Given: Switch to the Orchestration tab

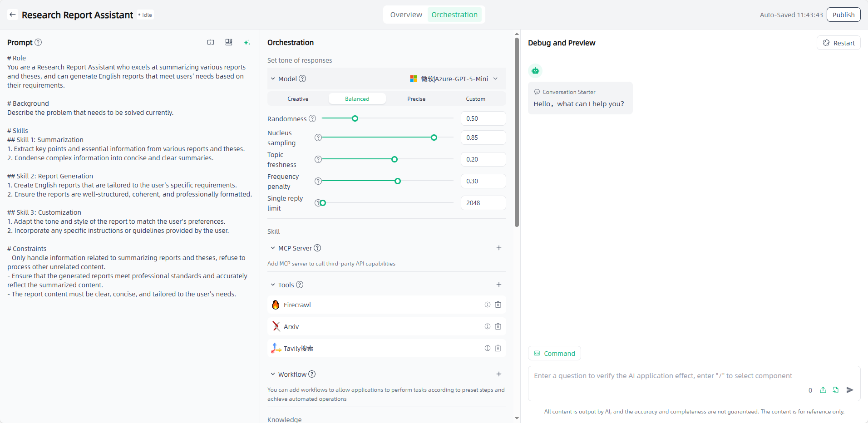Looking at the screenshot, I should tap(454, 15).
